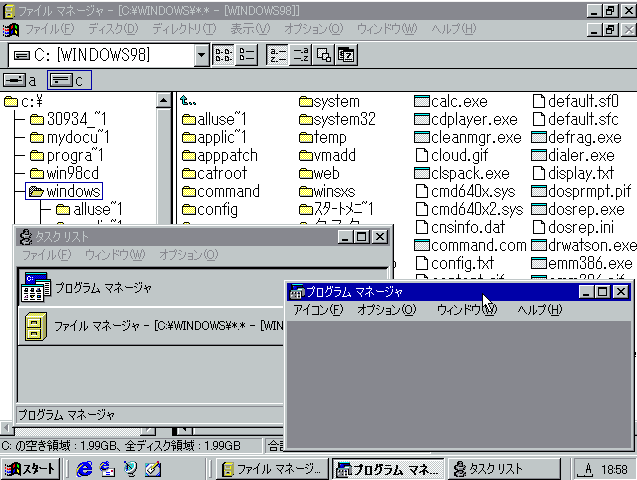Open Task List オプション(O) menu
637x480 pixels.
(188, 255)
